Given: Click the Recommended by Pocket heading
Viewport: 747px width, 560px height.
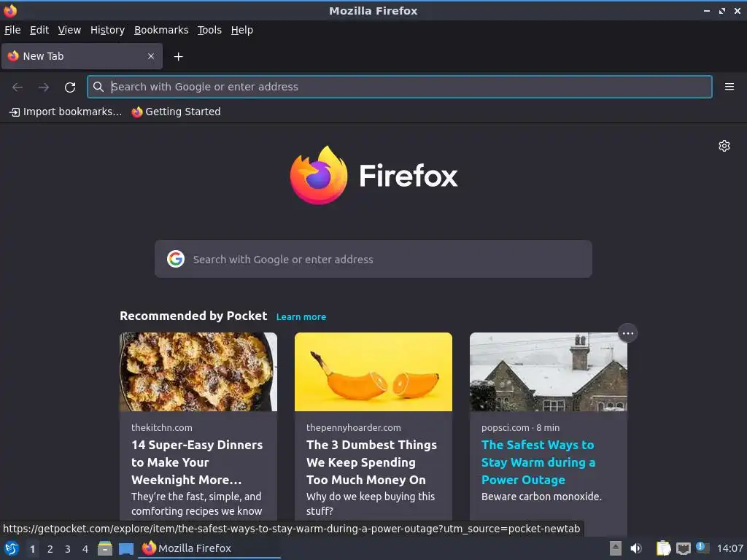Looking at the screenshot, I should (x=193, y=316).
